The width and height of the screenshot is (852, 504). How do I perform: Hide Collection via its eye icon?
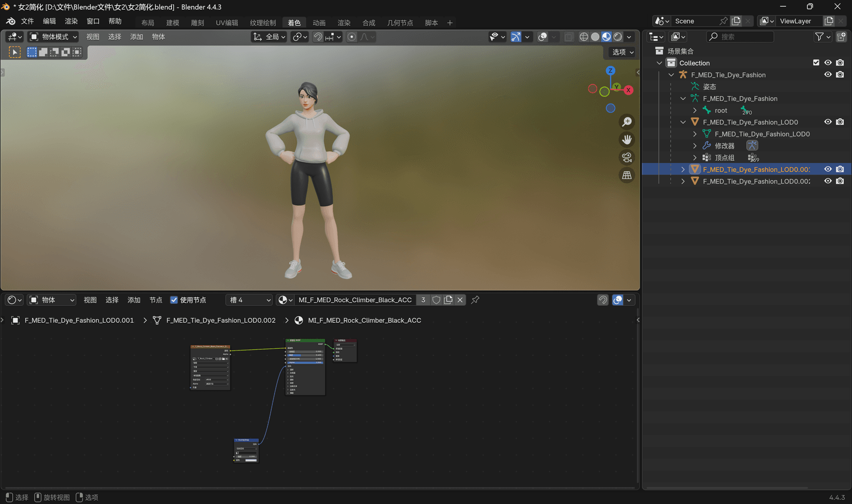pos(828,63)
